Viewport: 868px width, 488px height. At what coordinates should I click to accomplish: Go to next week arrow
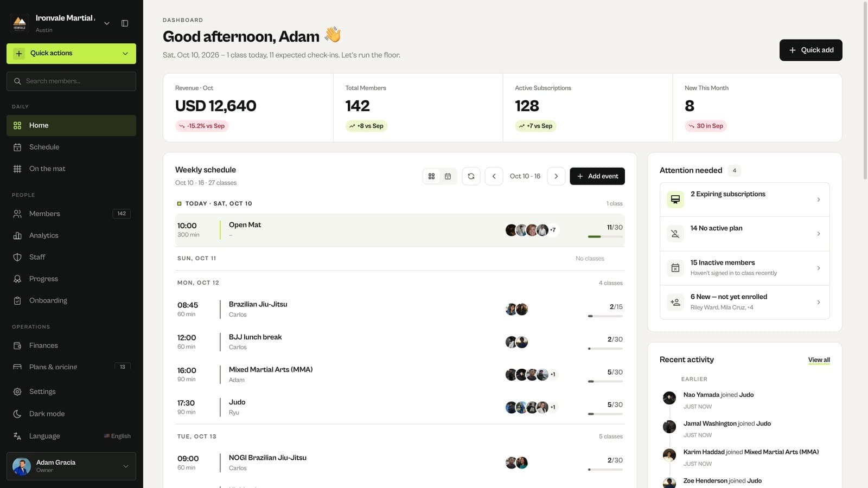556,176
